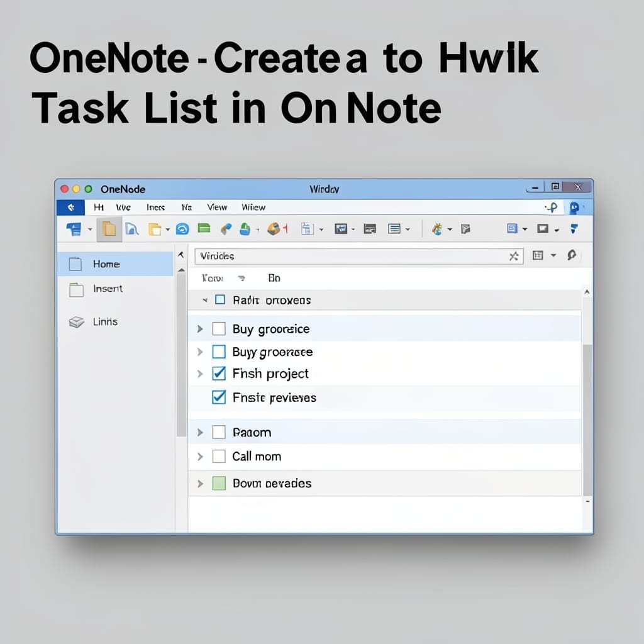Viewport: 644px width, 644px height.
Task: Select Home in the sidebar
Action: point(116,264)
